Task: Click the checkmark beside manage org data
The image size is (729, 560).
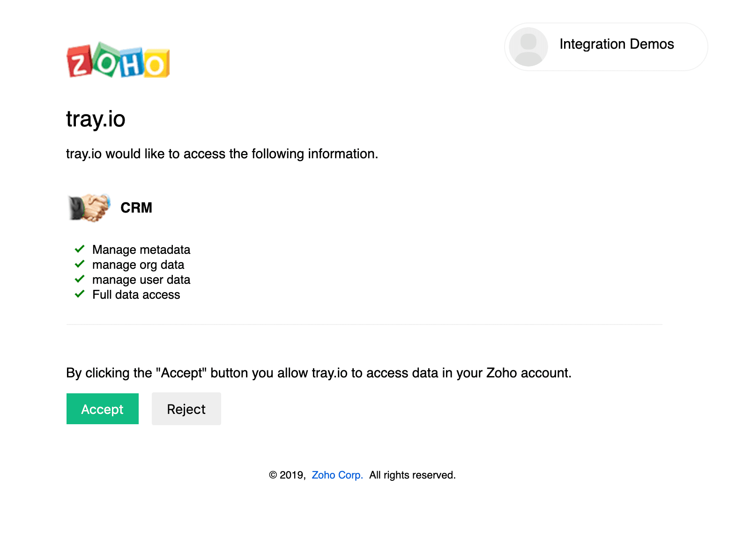Action: 80,264
